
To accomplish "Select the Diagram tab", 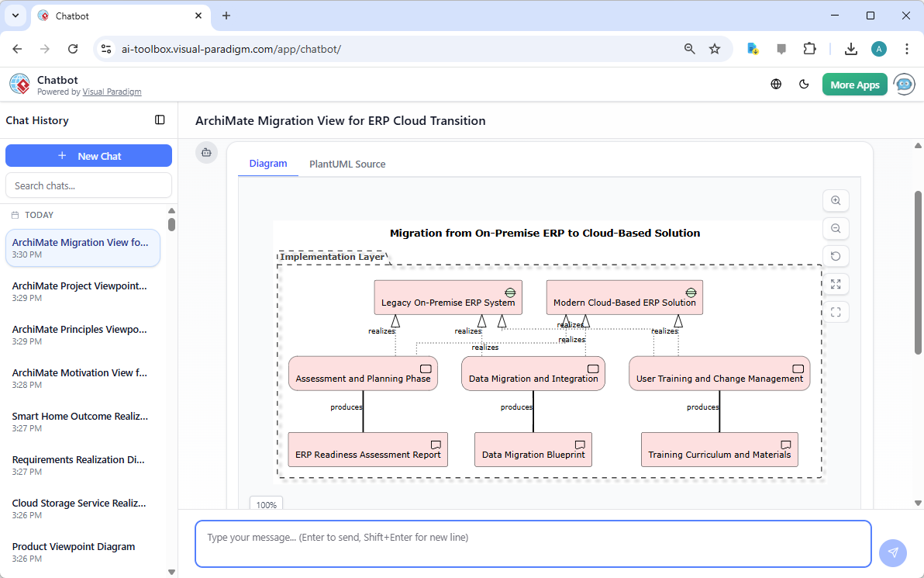I will [268, 164].
